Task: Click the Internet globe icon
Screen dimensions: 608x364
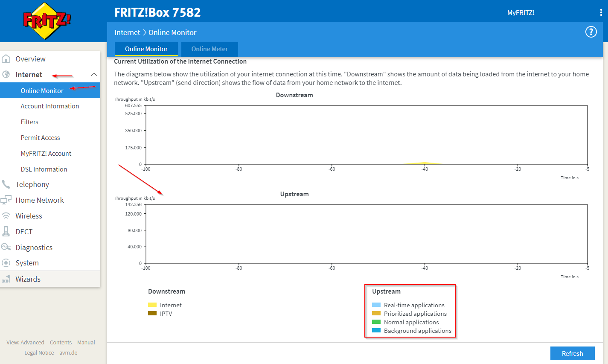Action: [x=6, y=75]
